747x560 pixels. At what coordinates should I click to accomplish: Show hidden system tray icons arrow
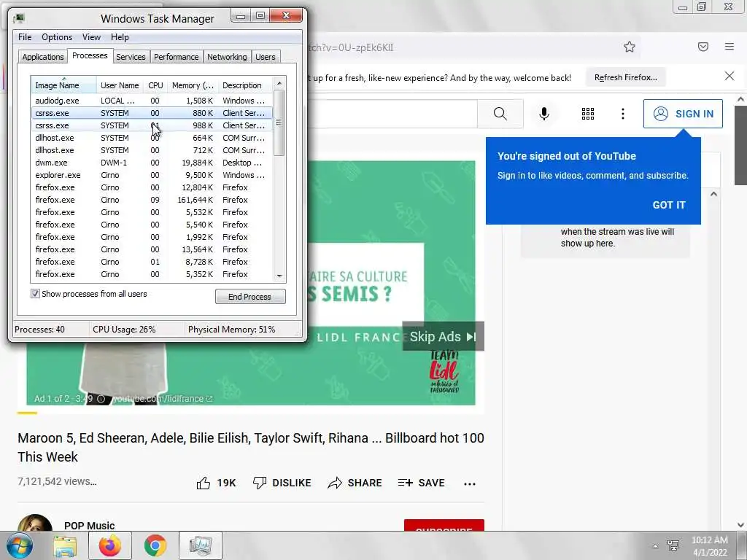click(656, 546)
